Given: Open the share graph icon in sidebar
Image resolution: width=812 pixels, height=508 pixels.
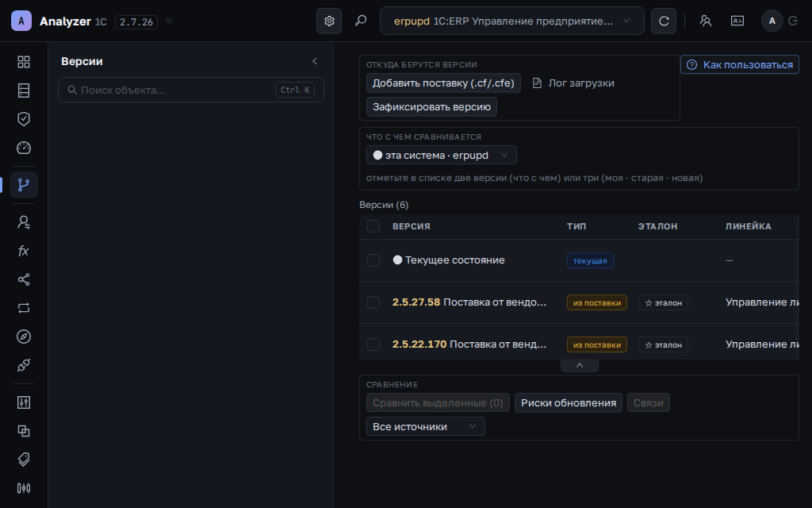Looking at the screenshot, I should click(24, 279).
